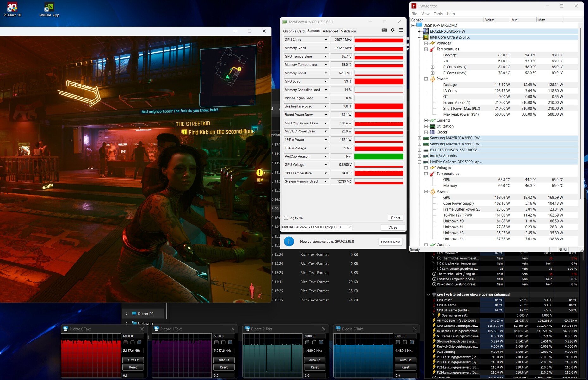Click the GPU-Z refresh icon
Image resolution: width=588 pixels, height=380 pixels.
pyautogui.click(x=393, y=30)
